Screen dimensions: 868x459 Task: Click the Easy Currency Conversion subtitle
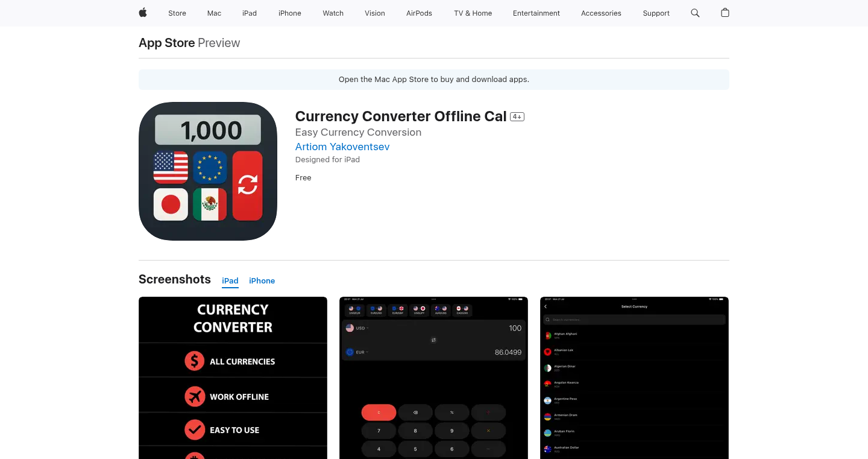click(x=358, y=132)
